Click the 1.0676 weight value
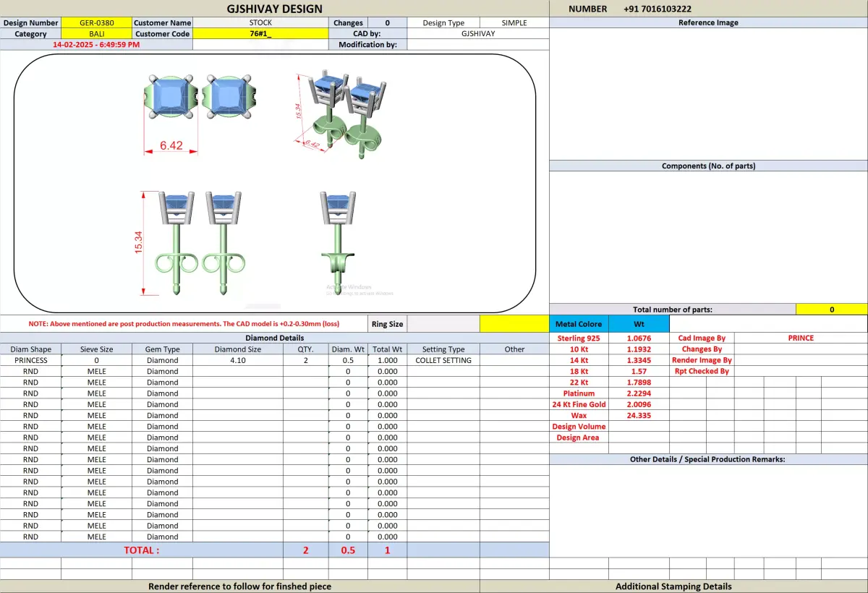This screenshot has height=593, width=868. click(639, 338)
